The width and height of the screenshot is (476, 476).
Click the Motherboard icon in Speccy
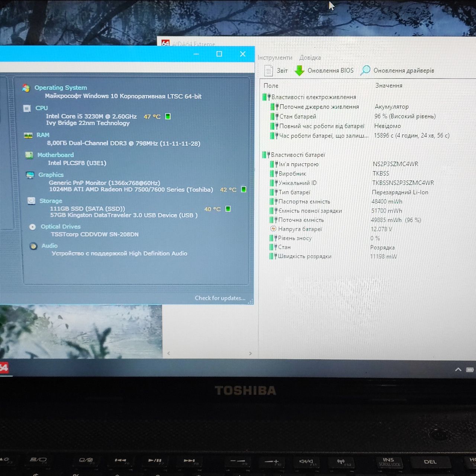pyautogui.click(x=29, y=155)
